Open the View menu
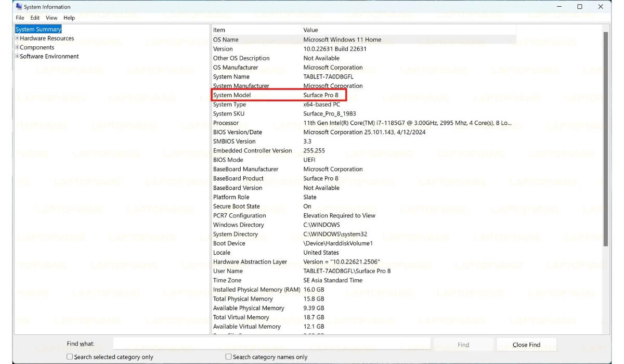624x364 pixels. pos(51,18)
